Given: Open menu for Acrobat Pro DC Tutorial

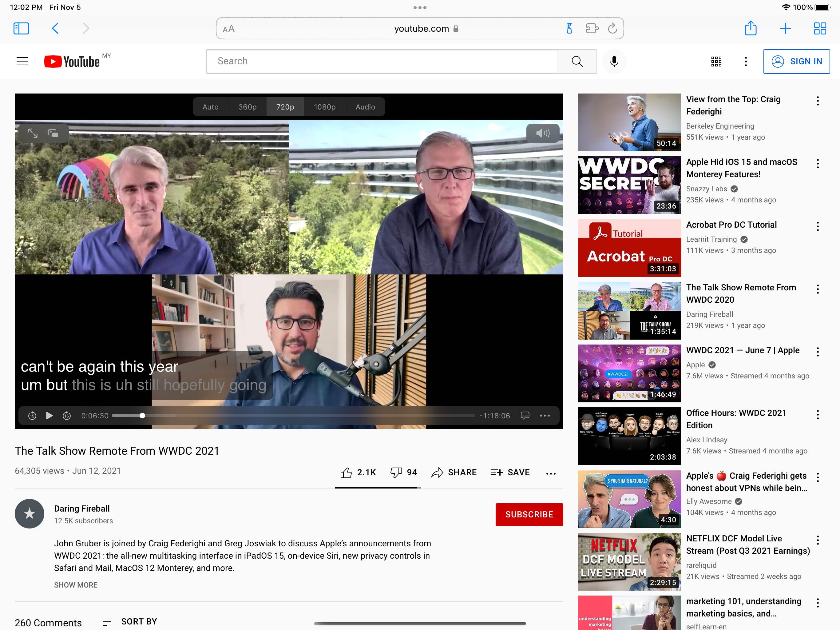Looking at the screenshot, I should (818, 226).
